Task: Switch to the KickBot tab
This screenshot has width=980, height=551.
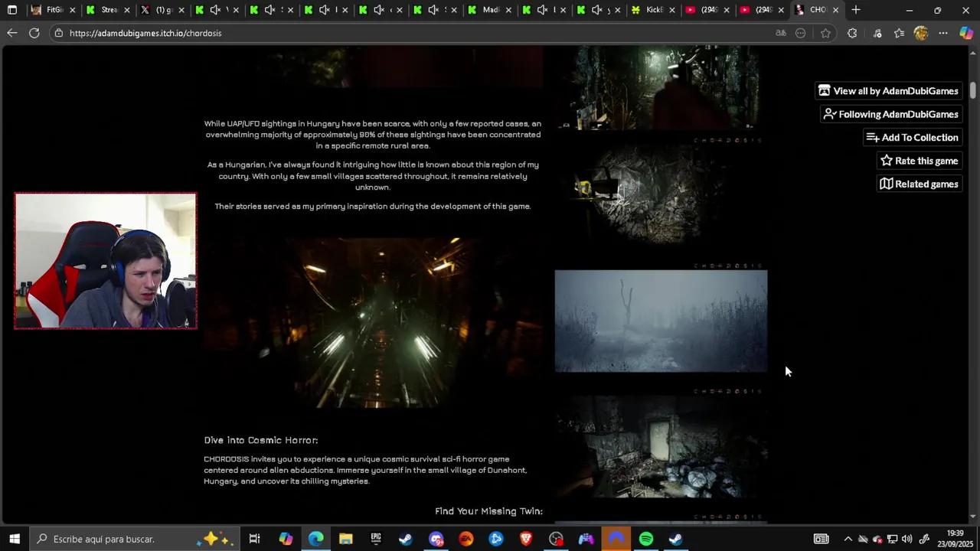Action: coord(653,10)
